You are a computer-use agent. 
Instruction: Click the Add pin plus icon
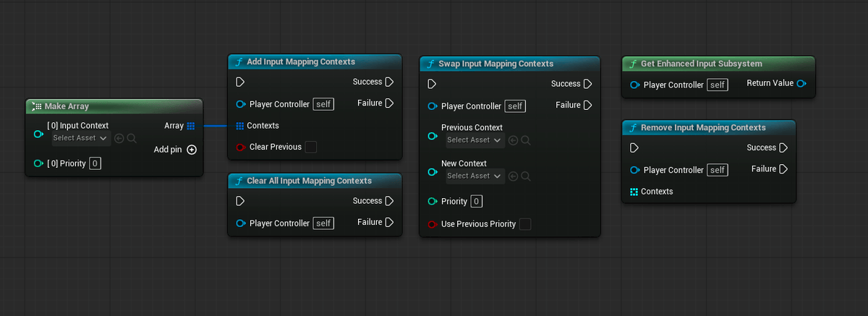pos(192,150)
